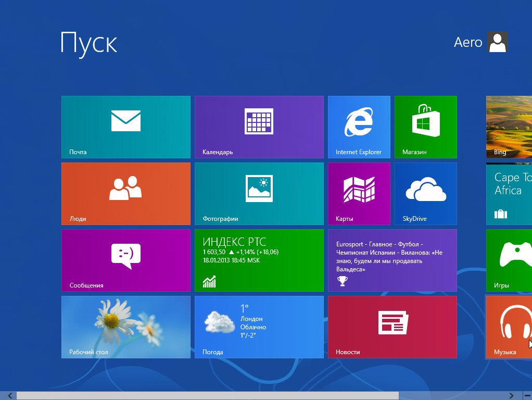Click the Календарь tile label
Screen dimensions: 532x400
(218, 152)
